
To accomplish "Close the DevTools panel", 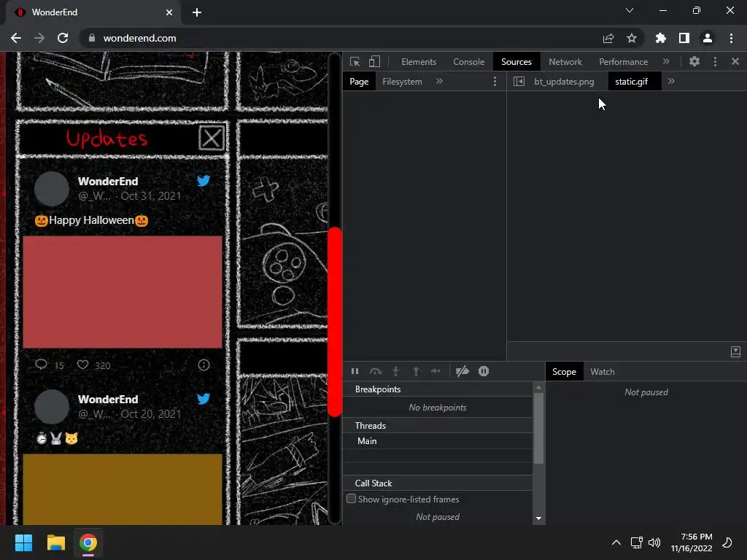I will pos(735,61).
